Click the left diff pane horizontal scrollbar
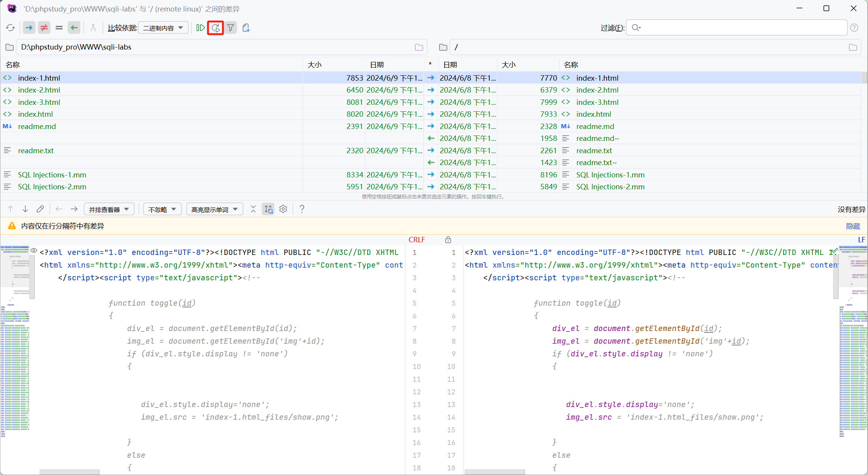The image size is (868, 475). point(69,472)
